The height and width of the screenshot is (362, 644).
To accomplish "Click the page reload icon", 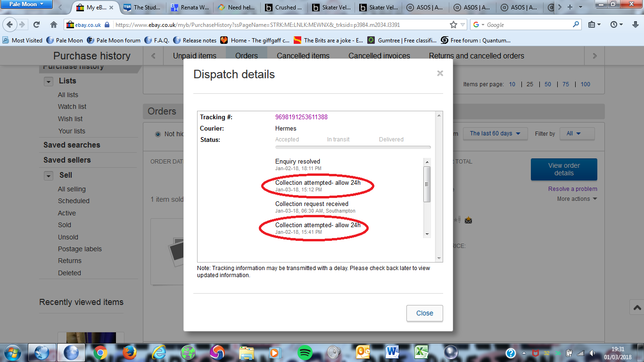I will pyautogui.click(x=36, y=25).
